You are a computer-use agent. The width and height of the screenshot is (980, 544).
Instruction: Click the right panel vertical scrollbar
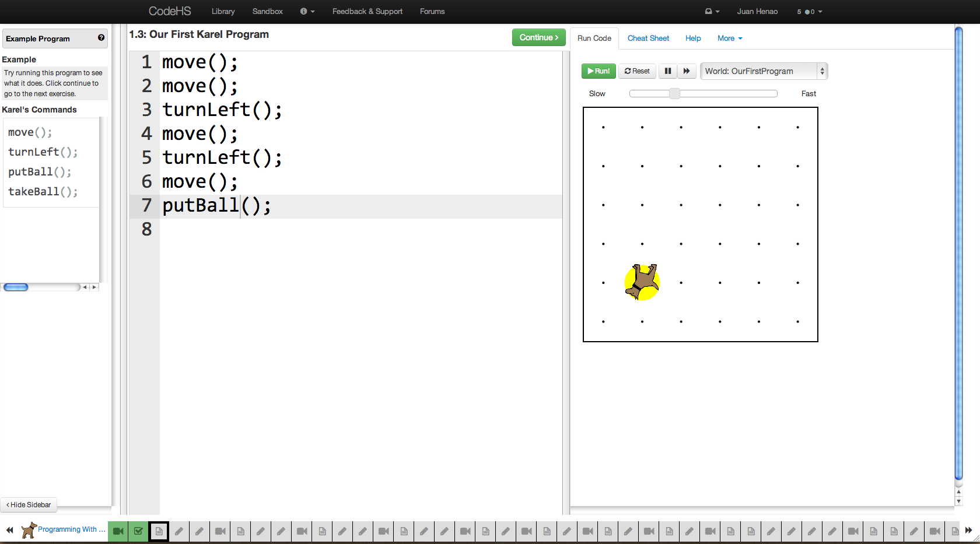pyautogui.click(x=958, y=254)
